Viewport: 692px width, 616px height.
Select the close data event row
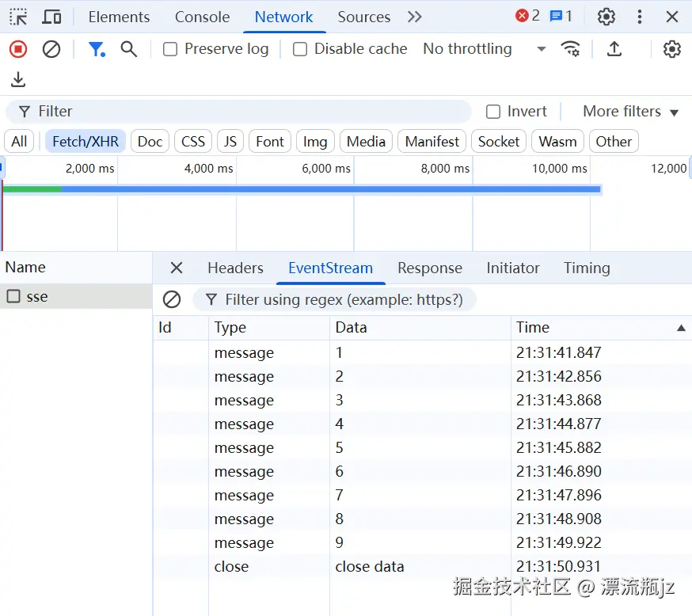tap(422, 566)
